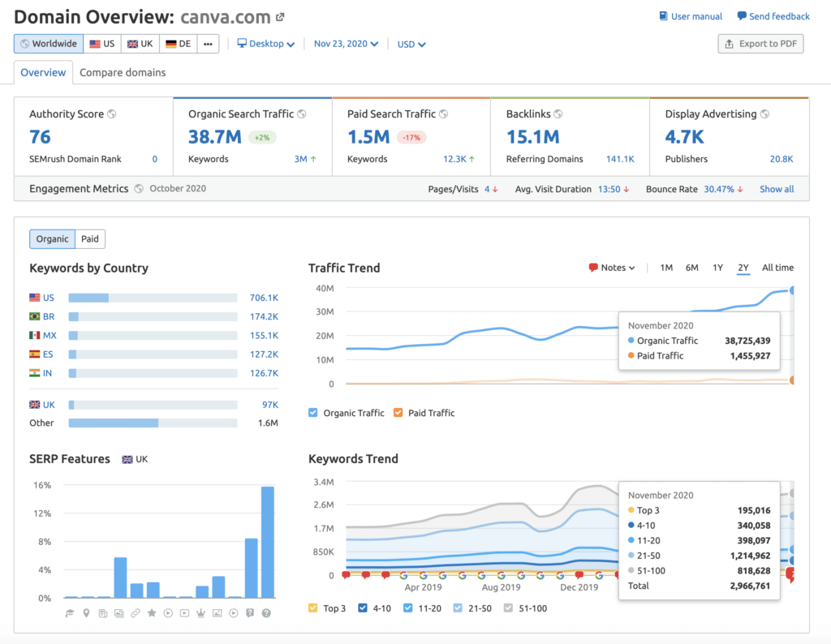Viewport: 831px width, 644px height.
Task: Toggle the Top 3 keywords checkbox
Action: point(313,608)
